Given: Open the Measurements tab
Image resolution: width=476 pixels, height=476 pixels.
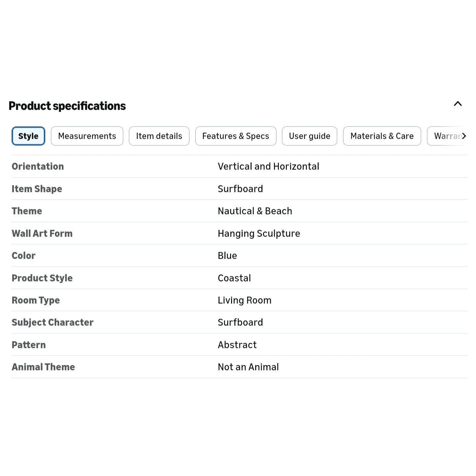Looking at the screenshot, I should coord(87,136).
